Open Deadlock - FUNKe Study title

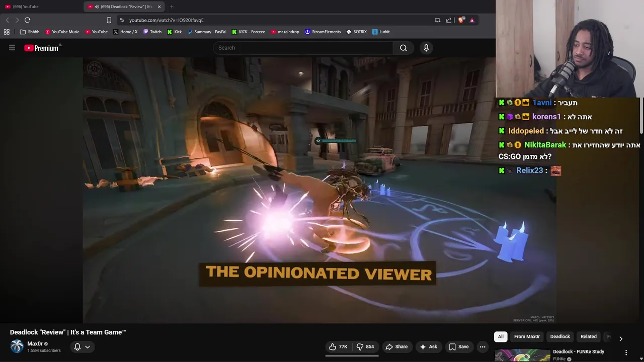coord(579,352)
